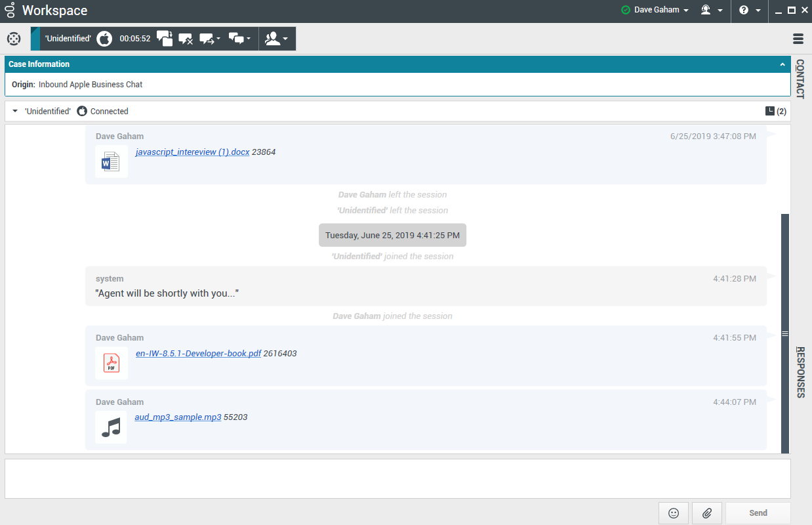
Task: Click the Send button
Action: pos(758,513)
